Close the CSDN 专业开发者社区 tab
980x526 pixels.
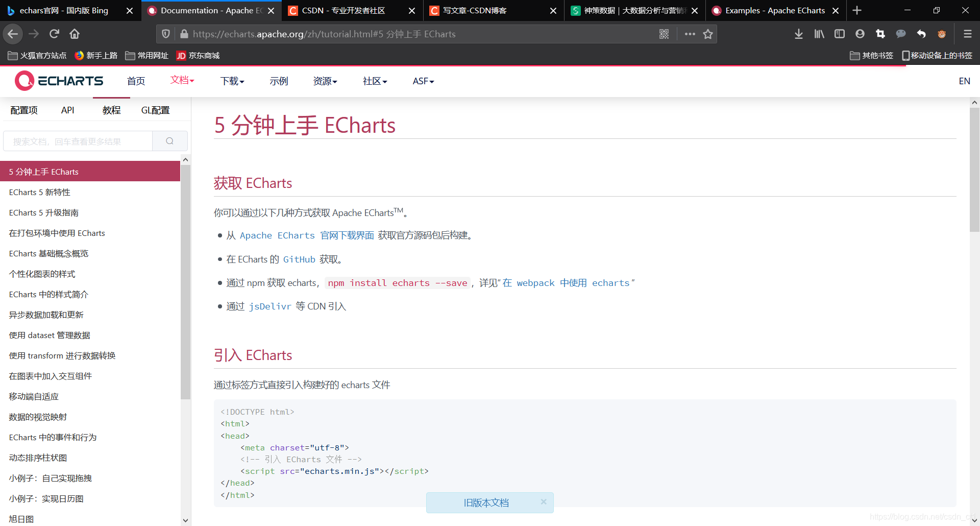412,10
